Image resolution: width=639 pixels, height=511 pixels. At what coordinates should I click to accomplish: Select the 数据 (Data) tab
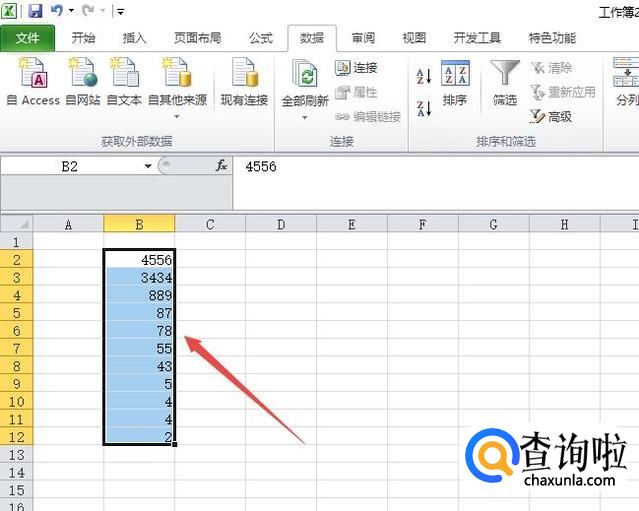click(x=312, y=38)
